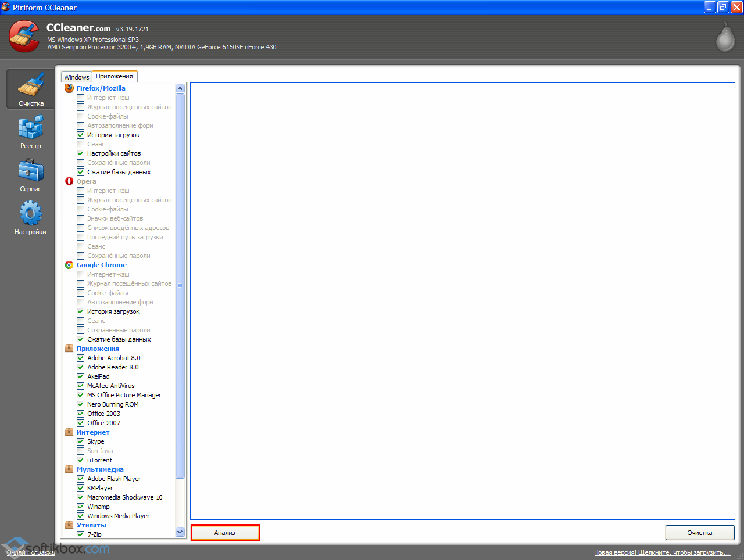Image resolution: width=744 pixels, height=560 pixels.
Task: Click the Firefox/Mozilla browser icon
Action: (69, 88)
